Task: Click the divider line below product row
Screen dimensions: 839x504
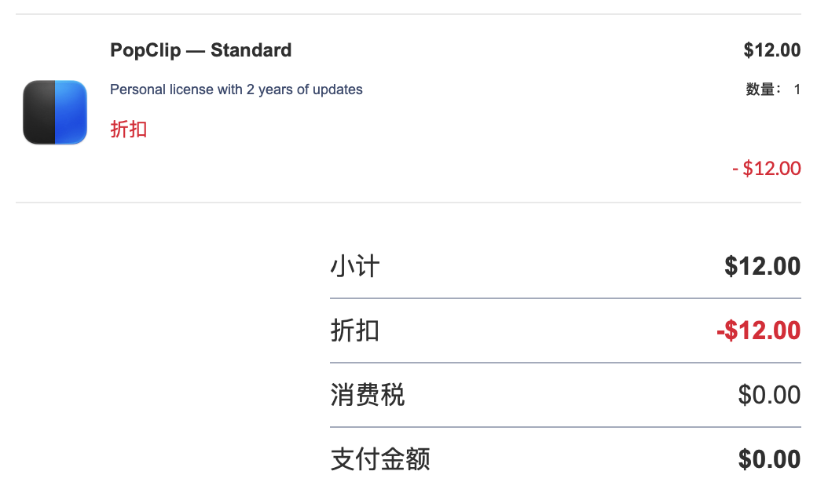Action: (409, 203)
